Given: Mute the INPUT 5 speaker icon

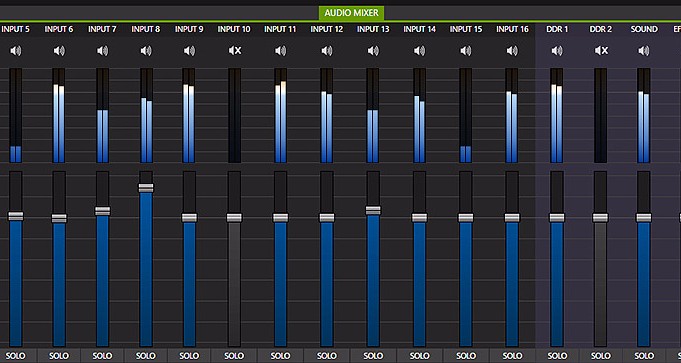Looking at the screenshot, I should click(16, 51).
